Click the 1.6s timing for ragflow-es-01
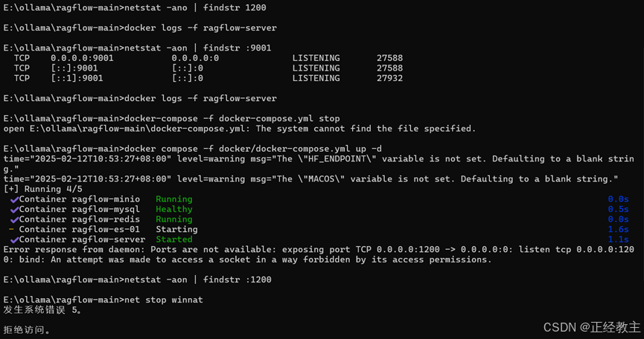Screen dimensions: 644x339 coord(618,229)
